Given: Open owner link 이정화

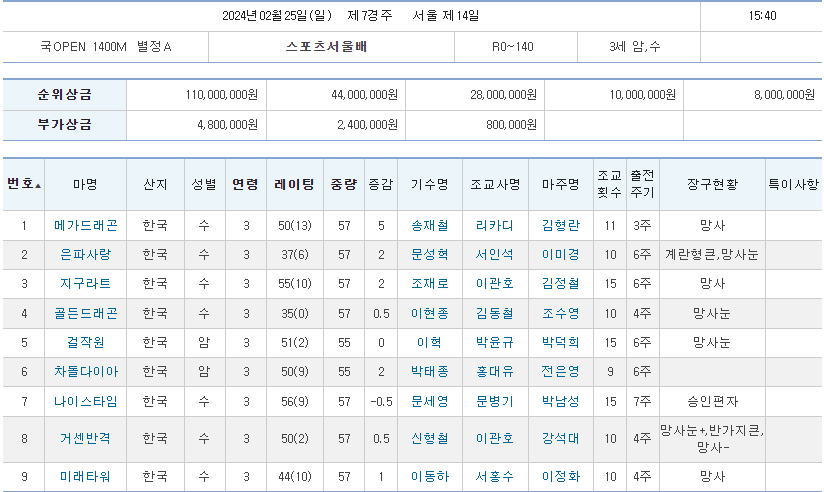Looking at the screenshot, I should (561, 477).
